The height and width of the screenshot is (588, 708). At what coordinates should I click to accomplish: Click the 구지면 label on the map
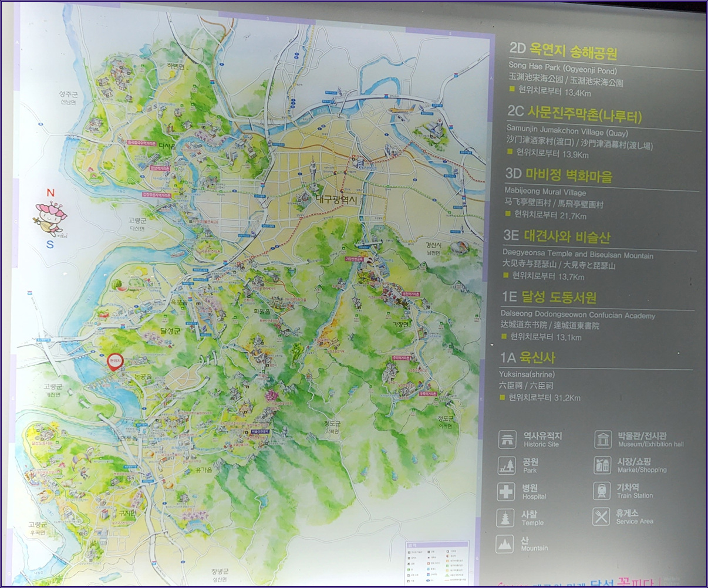(x=126, y=513)
